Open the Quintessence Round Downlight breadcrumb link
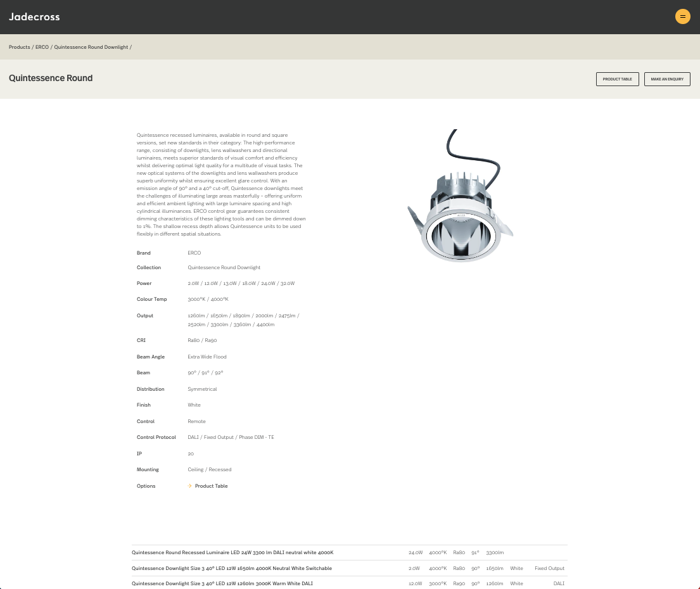The height and width of the screenshot is (589, 700). [91, 47]
